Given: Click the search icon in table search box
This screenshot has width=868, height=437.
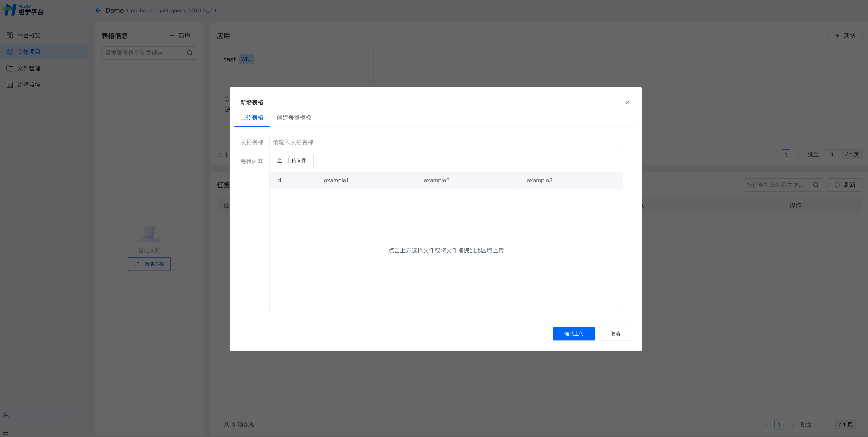Looking at the screenshot, I should (190, 53).
